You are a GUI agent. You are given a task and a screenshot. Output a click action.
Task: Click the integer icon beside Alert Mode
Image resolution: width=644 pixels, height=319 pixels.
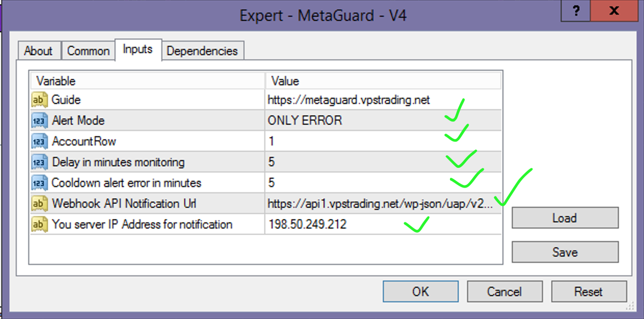40,121
